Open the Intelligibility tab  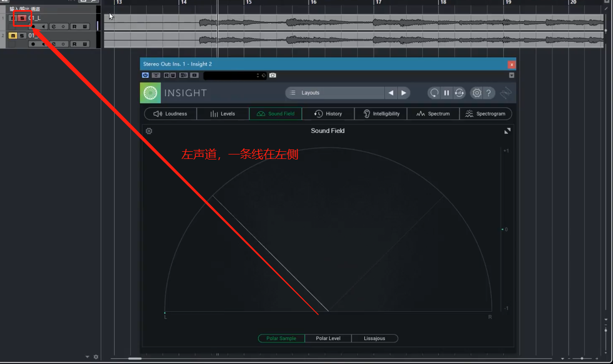[x=381, y=114]
